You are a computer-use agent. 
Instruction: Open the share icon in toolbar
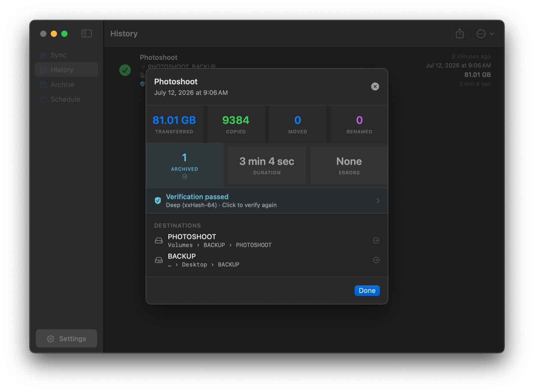(460, 34)
